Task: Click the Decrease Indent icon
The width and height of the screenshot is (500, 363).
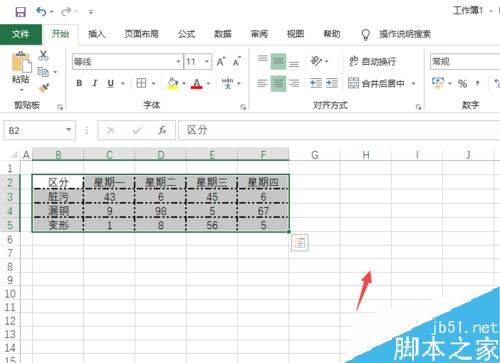Action: pyautogui.click(x=316, y=83)
